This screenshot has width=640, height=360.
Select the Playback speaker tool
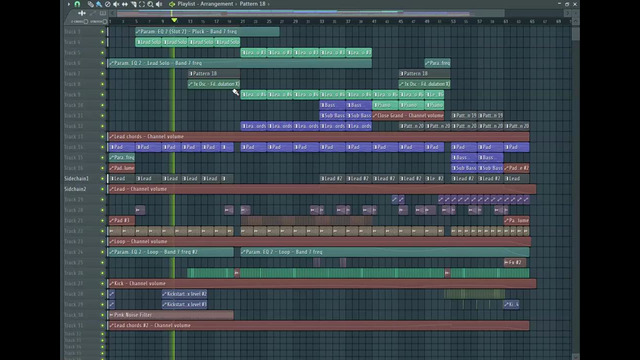click(x=159, y=4)
